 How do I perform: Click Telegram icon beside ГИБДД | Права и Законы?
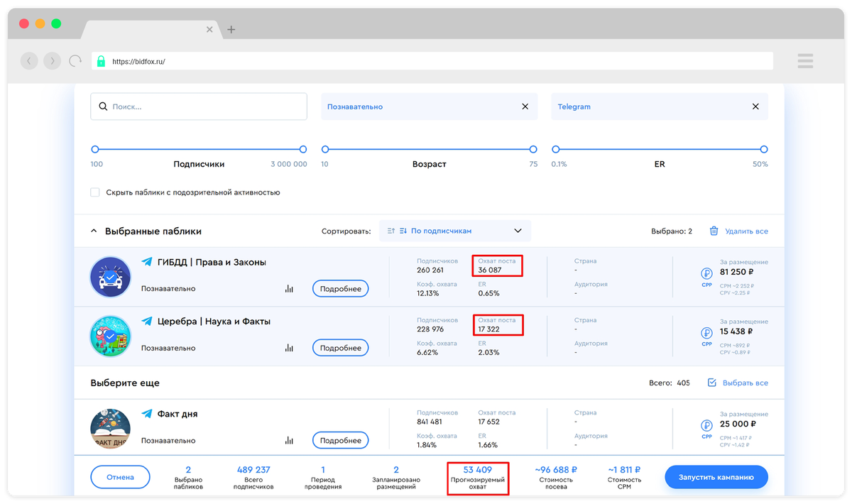[x=147, y=262]
